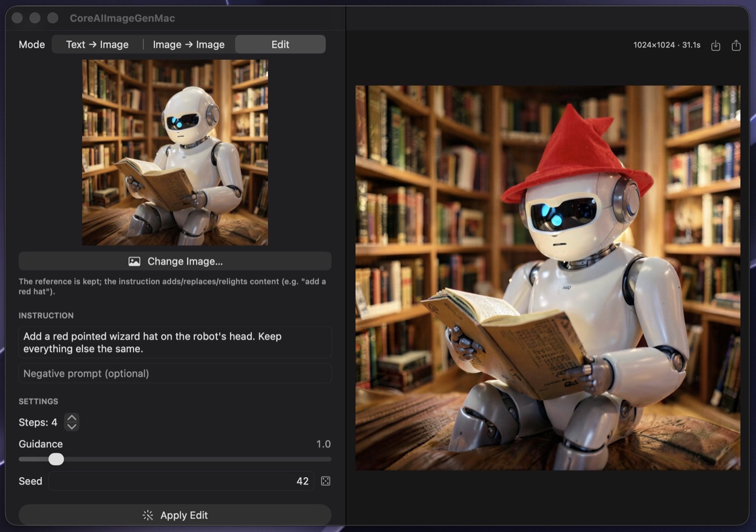Click the reference is kept hint text
Viewport: 756px width, 532px height.
tap(172, 286)
